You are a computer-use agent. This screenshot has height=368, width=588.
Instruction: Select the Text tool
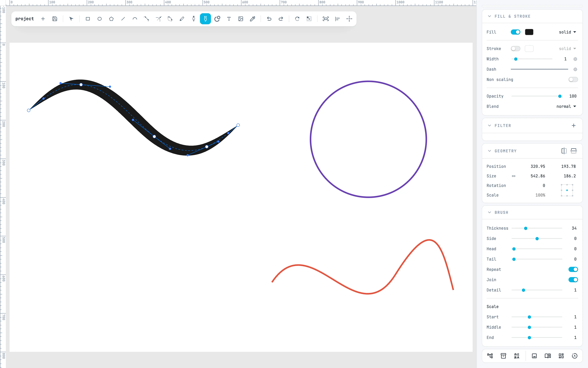point(229,19)
